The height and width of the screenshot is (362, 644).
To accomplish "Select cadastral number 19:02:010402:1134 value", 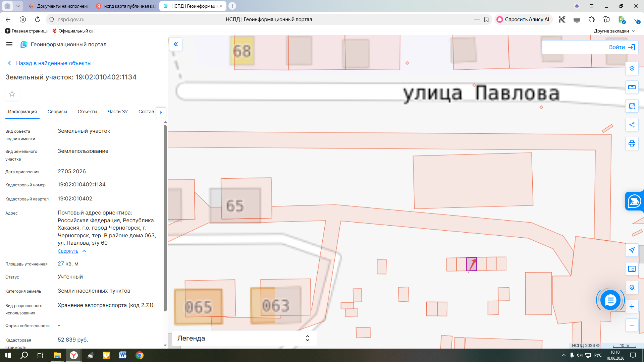I will 82,185.
